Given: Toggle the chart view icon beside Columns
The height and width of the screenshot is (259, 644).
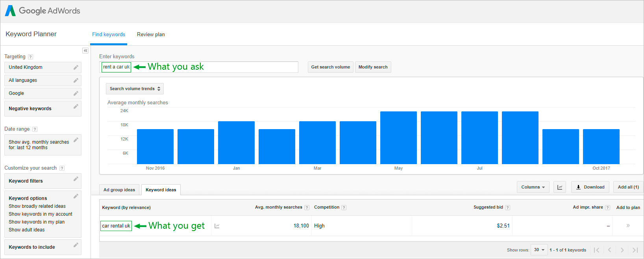Looking at the screenshot, I should click(x=560, y=187).
